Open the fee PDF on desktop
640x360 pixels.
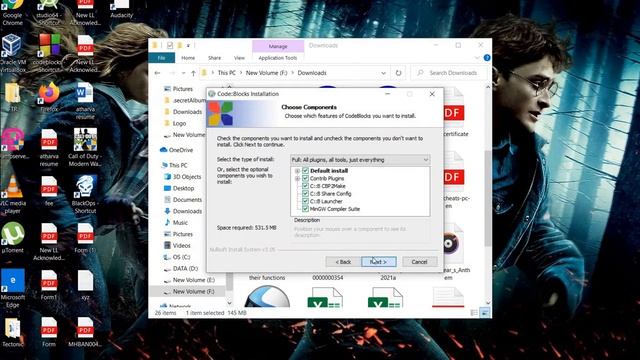click(x=49, y=191)
